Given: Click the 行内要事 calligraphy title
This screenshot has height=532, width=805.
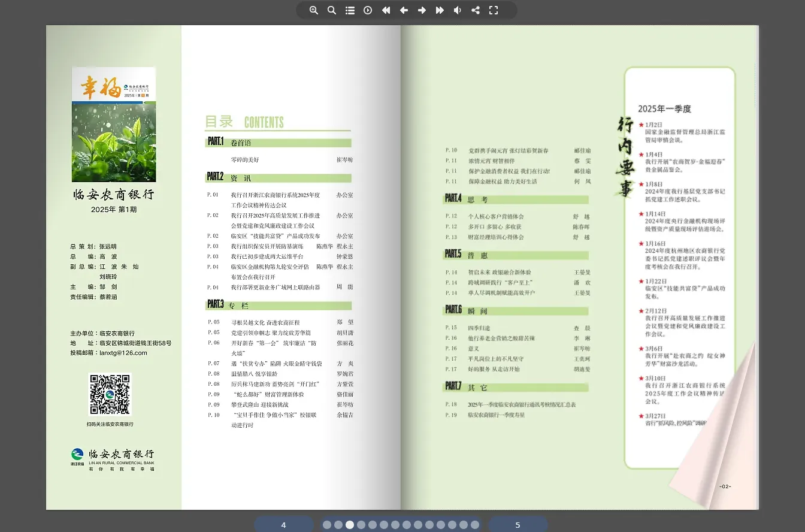Looking at the screenshot, I should 625,157.
